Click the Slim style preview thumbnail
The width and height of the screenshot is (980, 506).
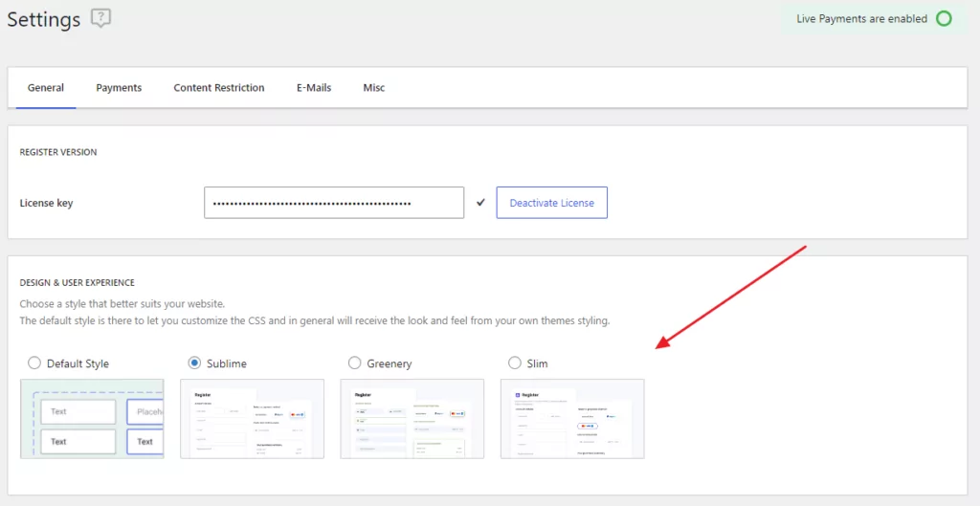tap(572, 419)
